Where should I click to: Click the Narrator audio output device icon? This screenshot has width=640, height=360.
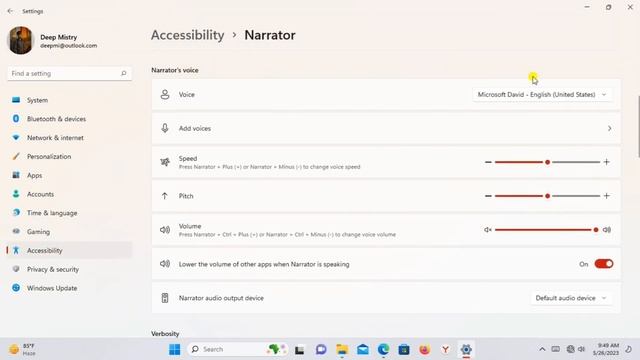[x=165, y=298]
